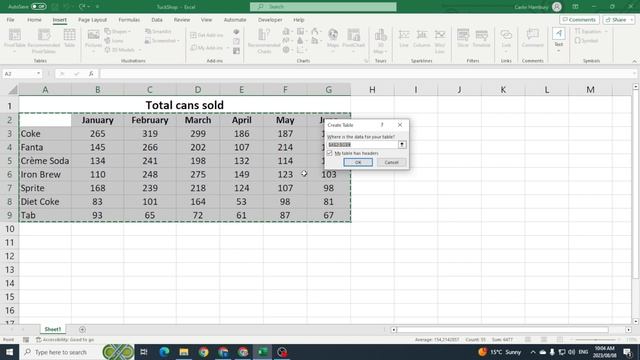
Task: Click Recommended Charts in the ribbon
Action: point(264,41)
